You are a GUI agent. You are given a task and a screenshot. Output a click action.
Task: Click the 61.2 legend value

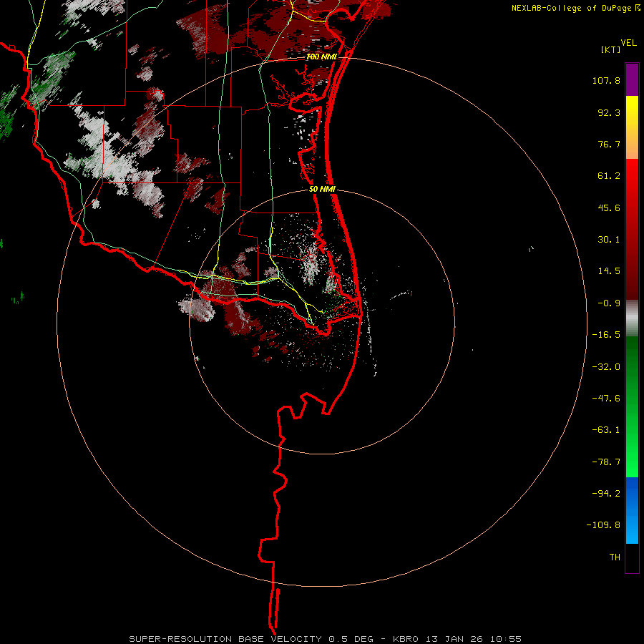click(x=609, y=176)
